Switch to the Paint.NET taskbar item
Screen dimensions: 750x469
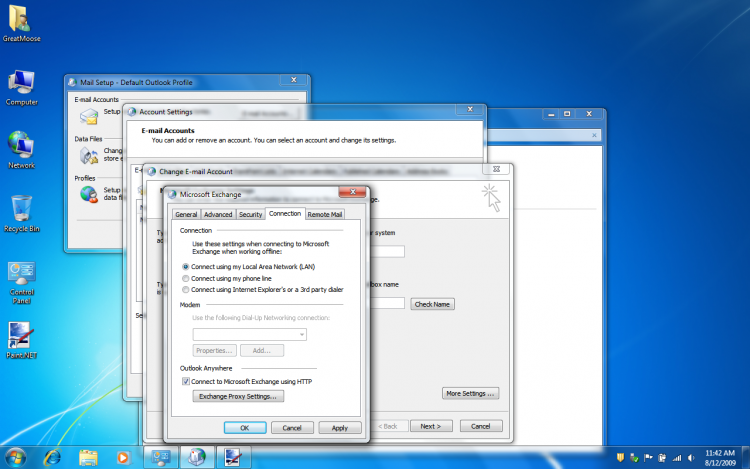click(233, 458)
